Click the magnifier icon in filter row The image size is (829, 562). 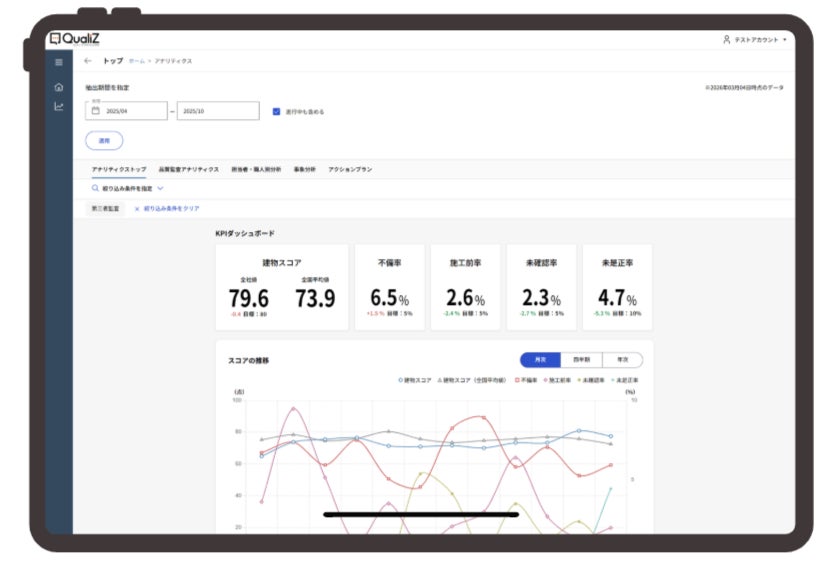tap(95, 188)
